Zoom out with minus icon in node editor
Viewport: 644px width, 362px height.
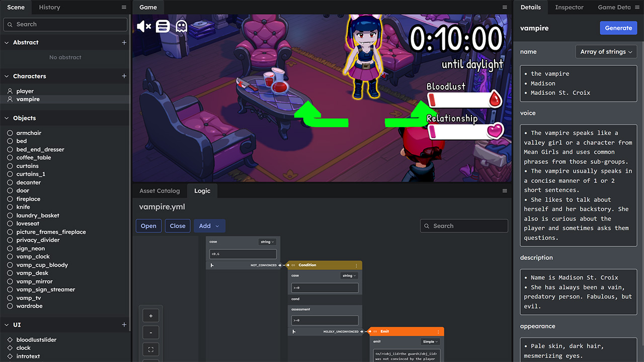click(x=150, y=332)
